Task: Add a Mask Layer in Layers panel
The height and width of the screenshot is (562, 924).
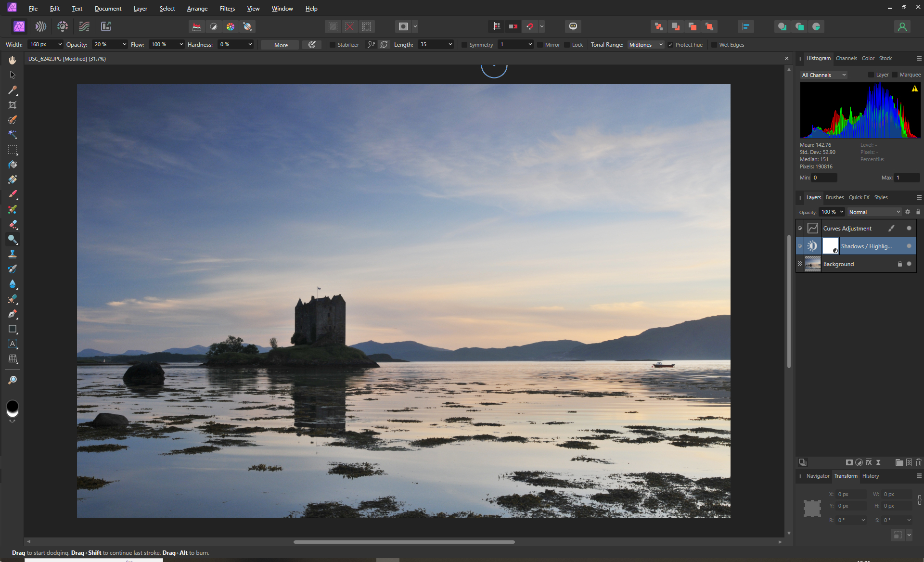Action: (849, 462)
